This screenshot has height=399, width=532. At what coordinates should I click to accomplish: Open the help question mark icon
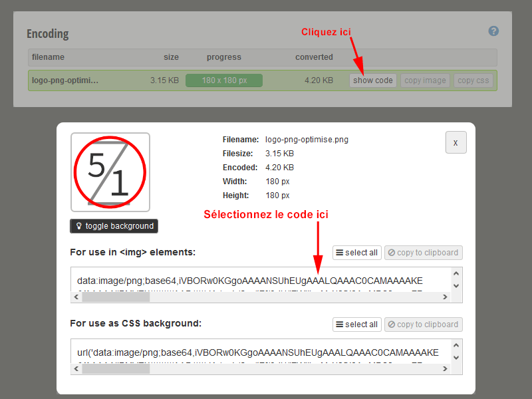pyautogui.click(x=493, y=31)
